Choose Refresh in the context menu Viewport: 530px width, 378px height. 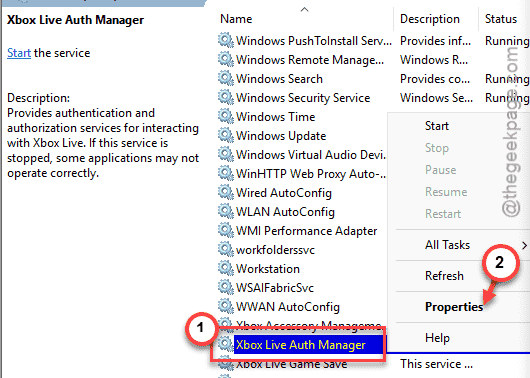point(444,276)
